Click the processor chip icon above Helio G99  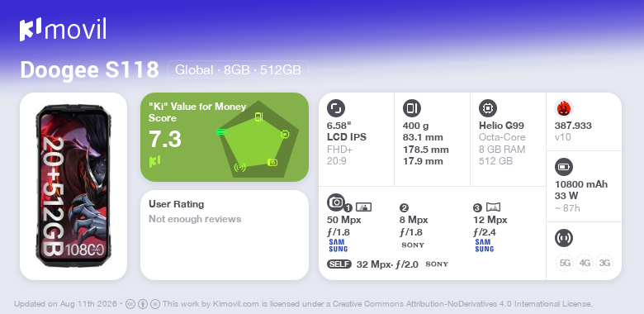click(488, 108)
